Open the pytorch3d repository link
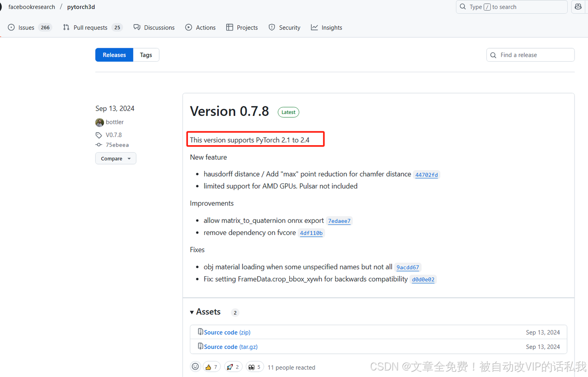Viewport: 588px width, 377px height. point(81,7)
